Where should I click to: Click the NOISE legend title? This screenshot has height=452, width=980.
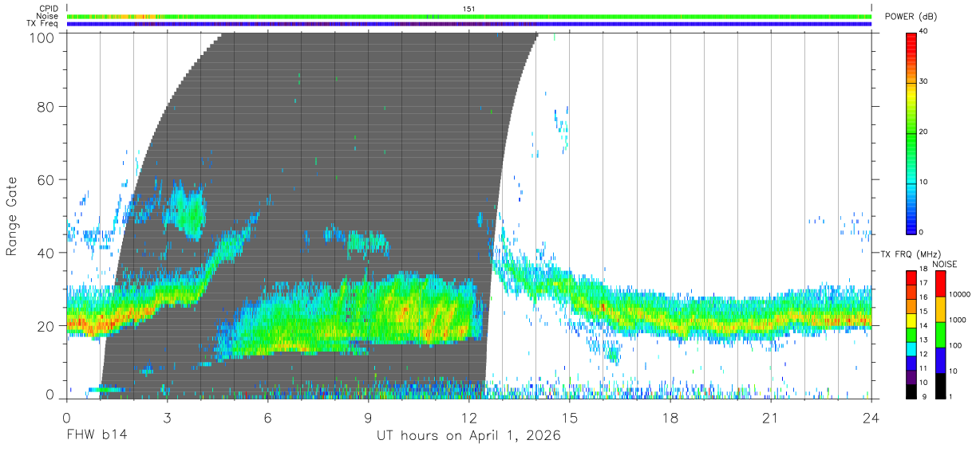click(x=946, y=264)
